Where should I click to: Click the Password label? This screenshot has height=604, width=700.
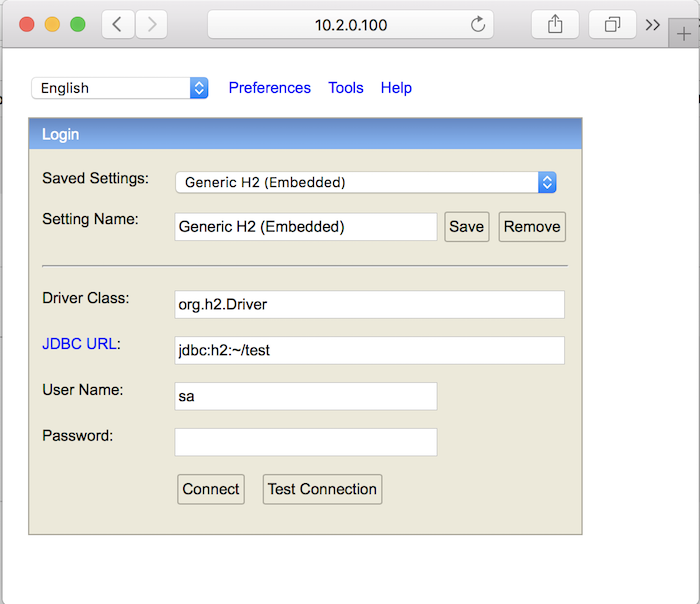click(78, 436)
